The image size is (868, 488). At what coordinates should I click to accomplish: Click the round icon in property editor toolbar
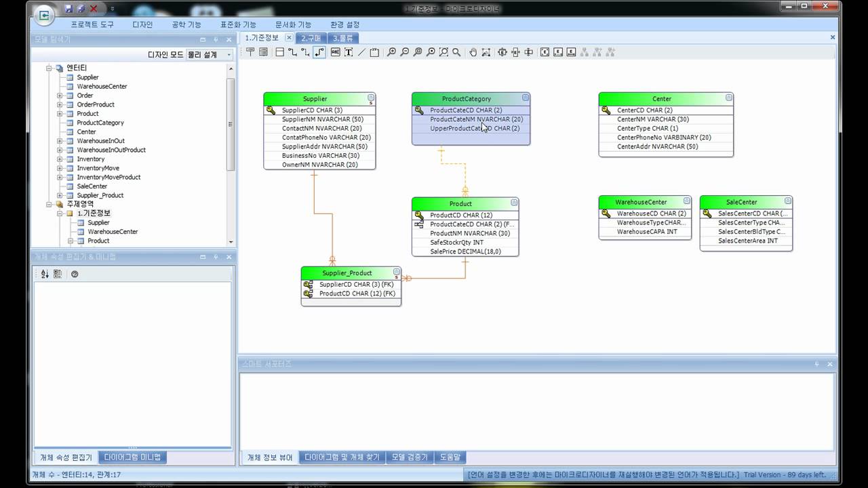(x=75, y=274)
